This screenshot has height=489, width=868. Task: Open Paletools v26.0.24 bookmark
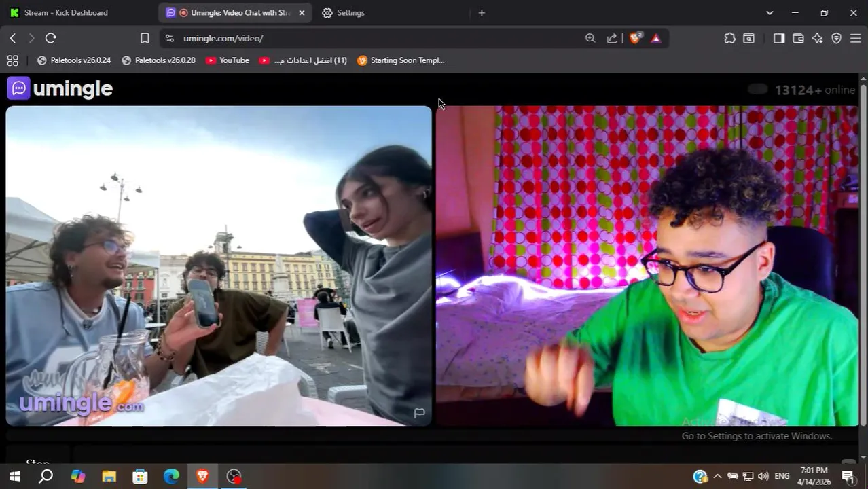click(74, 60)
